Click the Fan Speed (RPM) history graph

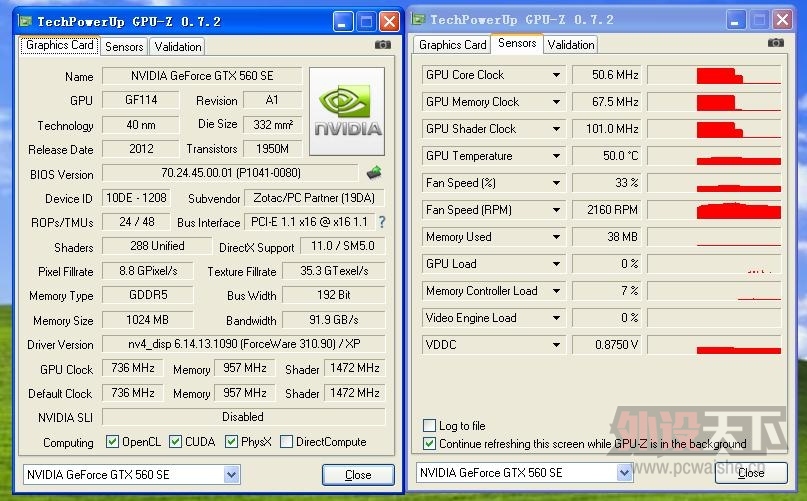714,210
